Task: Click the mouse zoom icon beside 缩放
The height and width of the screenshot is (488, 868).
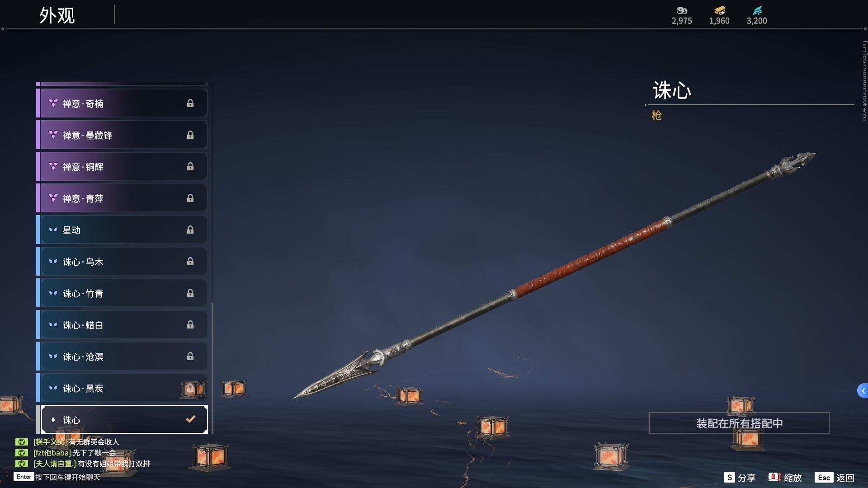Action: pos(774,477)
